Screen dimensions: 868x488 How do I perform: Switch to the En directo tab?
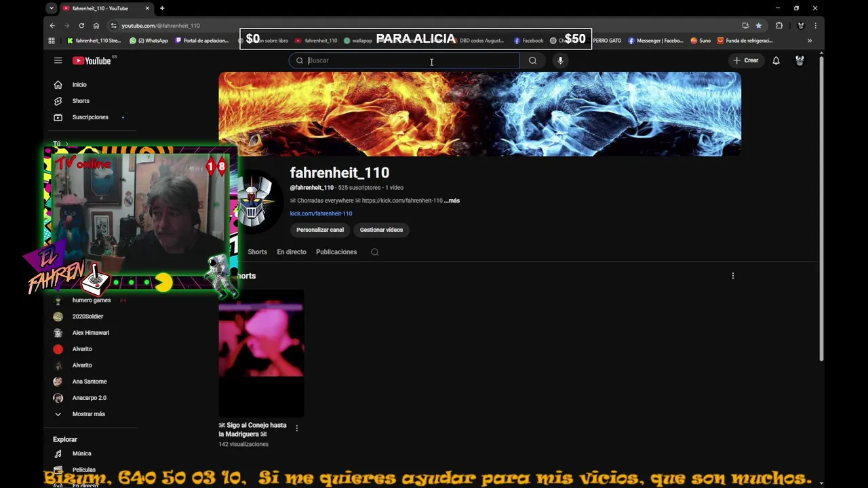coord(292,252)
